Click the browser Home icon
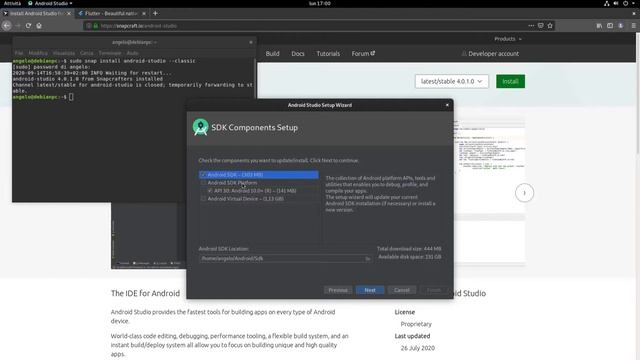640x360 pixels. (x=39, y=25)
